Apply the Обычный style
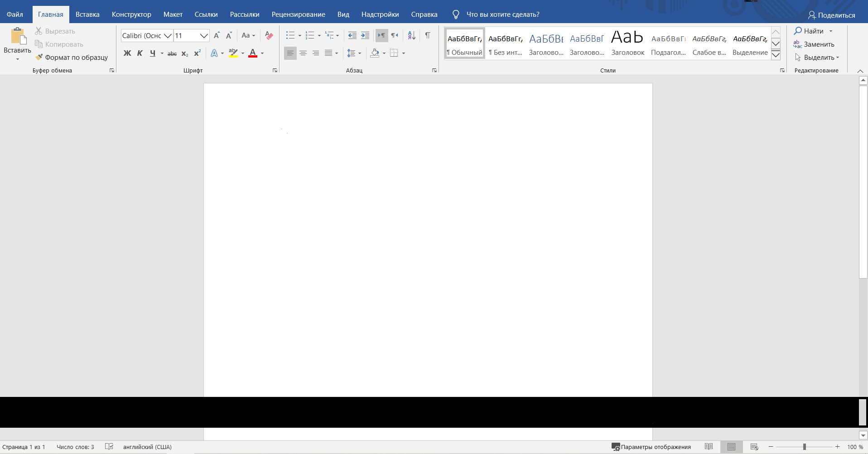This screenshot has width=868, height=454. click(x=465, y=43)
